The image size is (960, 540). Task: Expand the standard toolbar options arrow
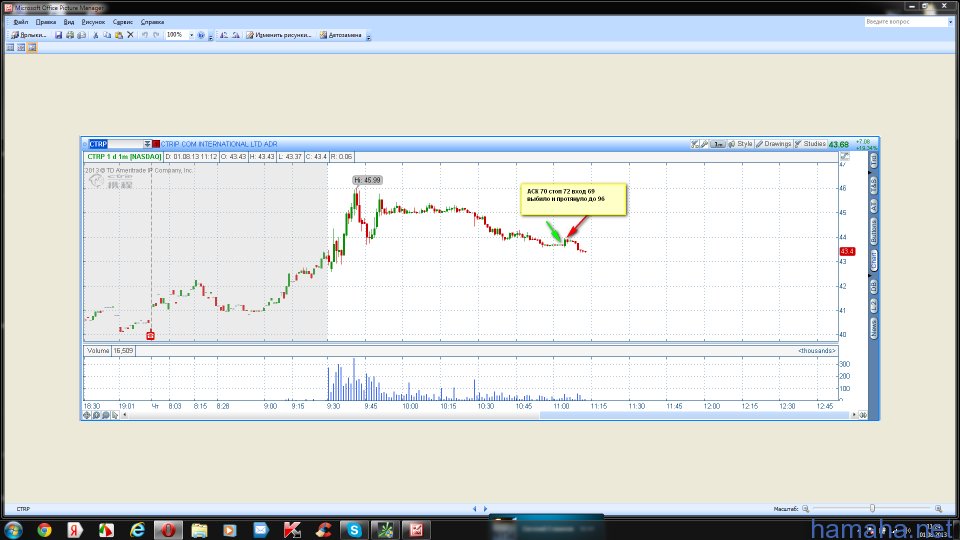(211, 37)
